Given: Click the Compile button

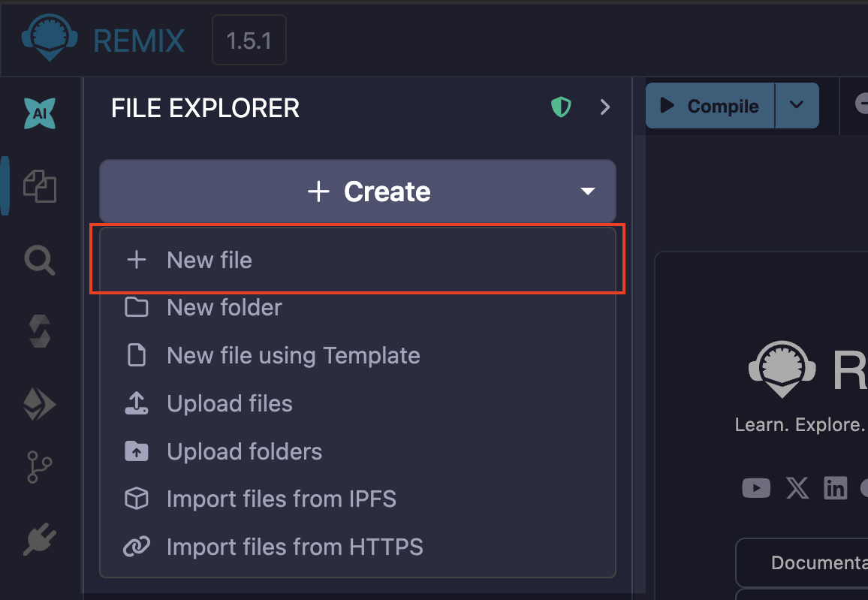Looking at the screenshot, I should tap(710, 106).
